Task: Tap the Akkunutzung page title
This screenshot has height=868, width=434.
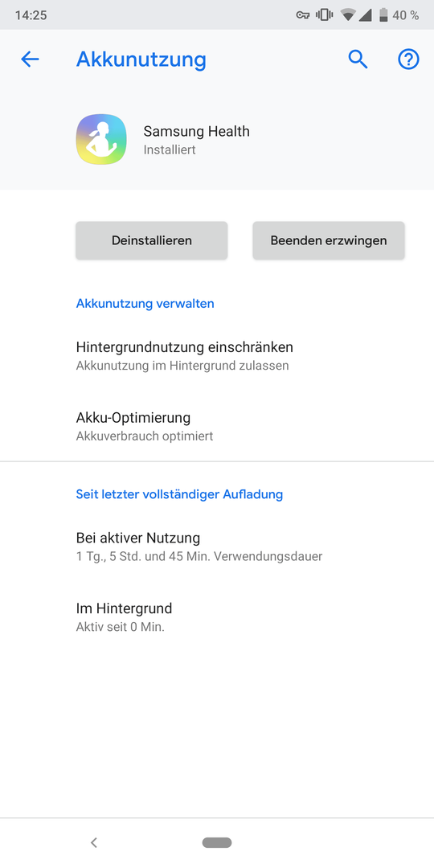Action: coord(141,59)
